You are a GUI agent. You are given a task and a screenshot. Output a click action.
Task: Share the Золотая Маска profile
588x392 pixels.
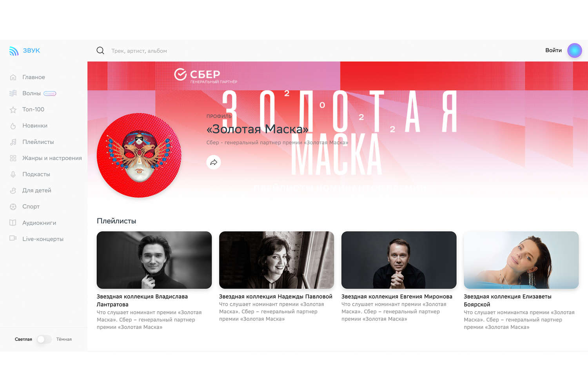pos(214,162)
